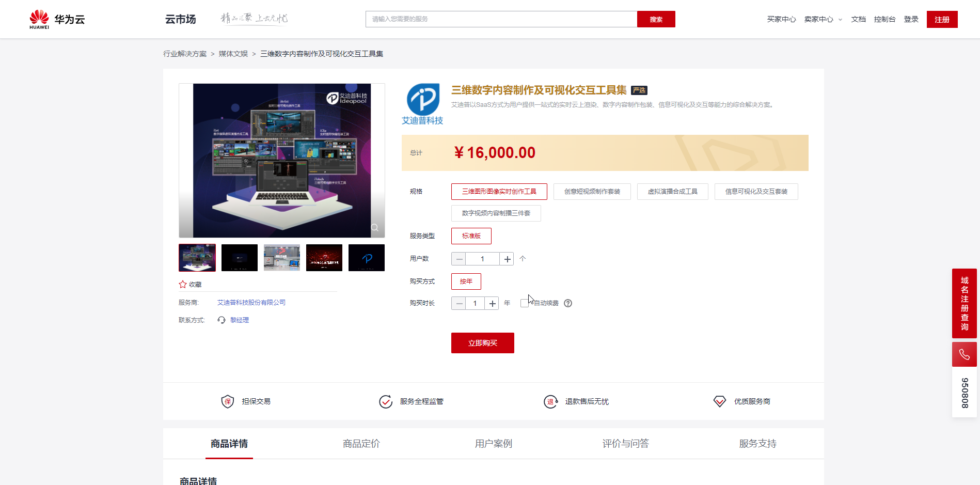This screenshot has width=980, height=485.
Task: Open the 域名注册查询 side banner
Action: 965,303
